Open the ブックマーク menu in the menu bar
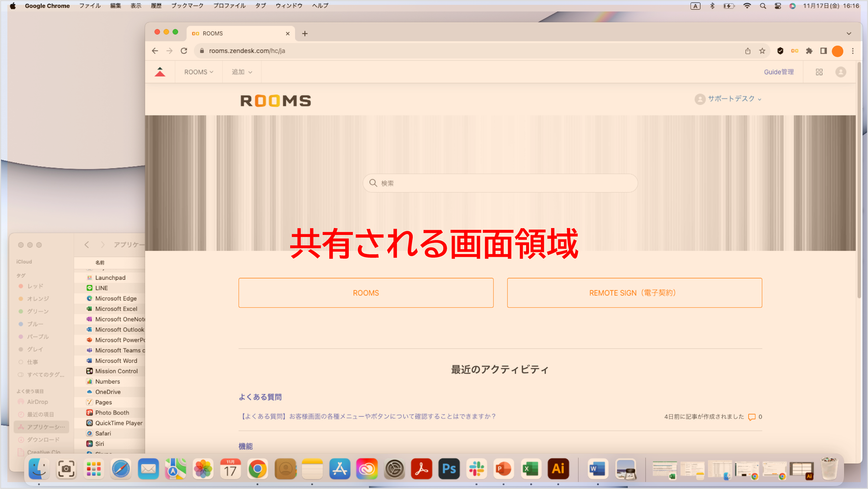The image size is (868, 489). point(187,5)
